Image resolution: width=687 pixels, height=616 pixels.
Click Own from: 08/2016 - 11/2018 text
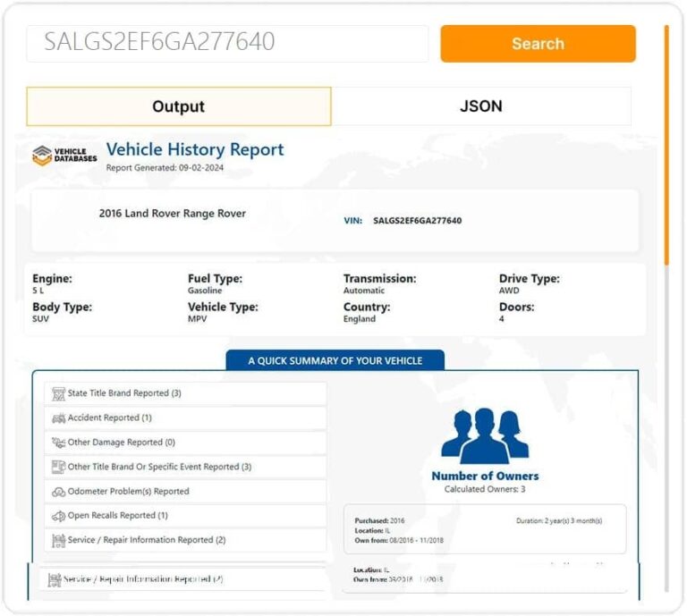coord(399,541)
